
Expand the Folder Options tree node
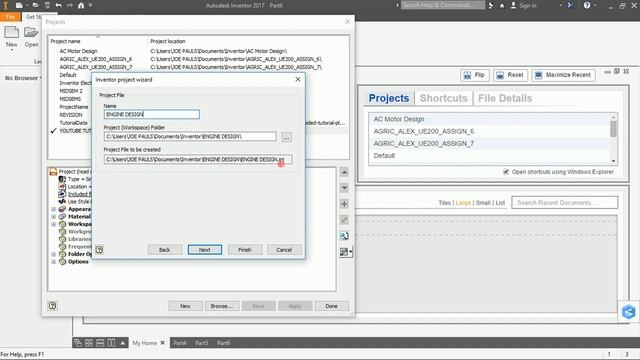[x=53, y=254]
